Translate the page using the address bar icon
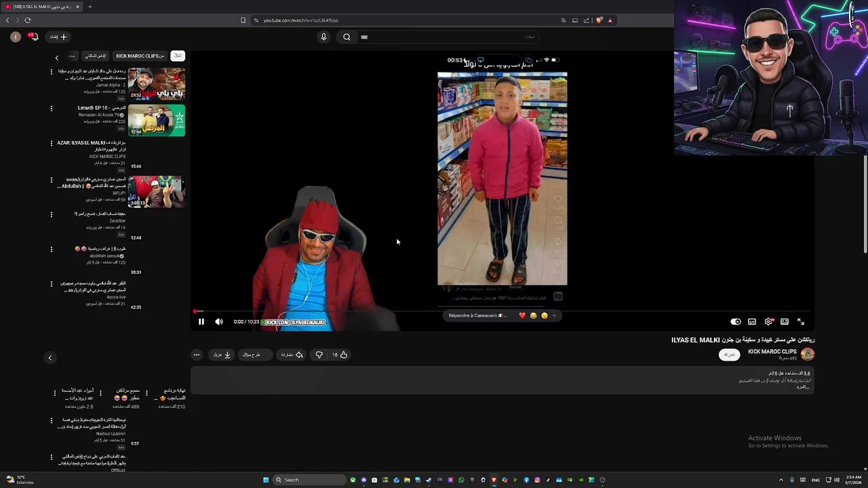The image size is (868, 488). click(x=563, y=20)
